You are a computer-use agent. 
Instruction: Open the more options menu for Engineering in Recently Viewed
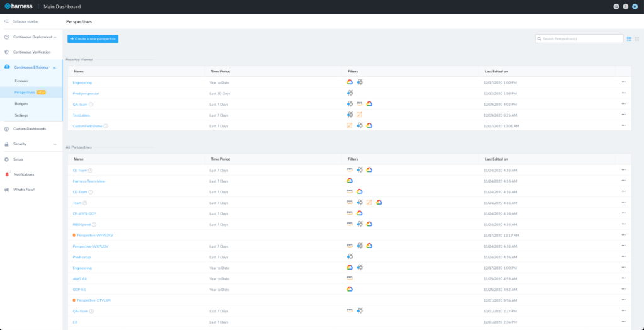623,82
